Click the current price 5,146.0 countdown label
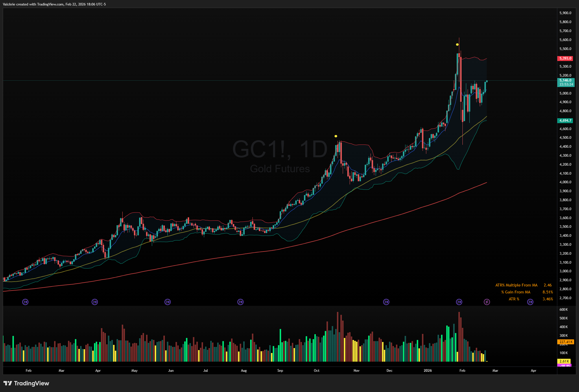The width and height of the screenshot is (579, 392). (x=566, y=82)
